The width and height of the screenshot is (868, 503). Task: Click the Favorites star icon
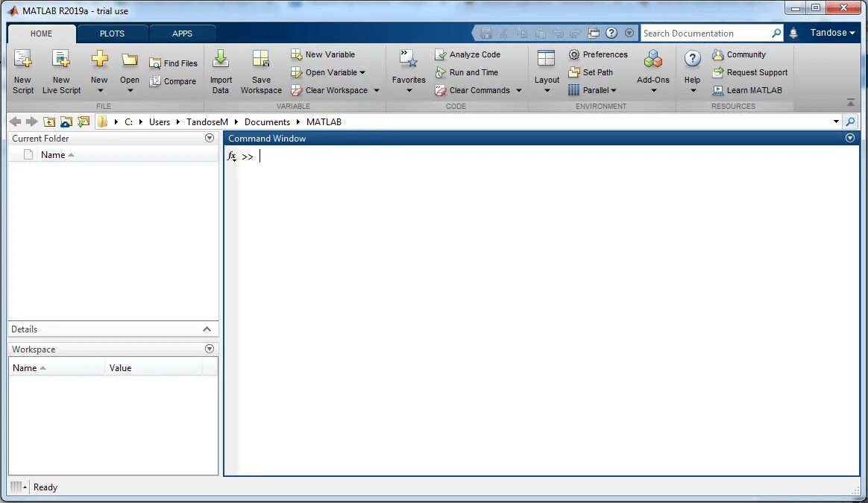(409, 58)
